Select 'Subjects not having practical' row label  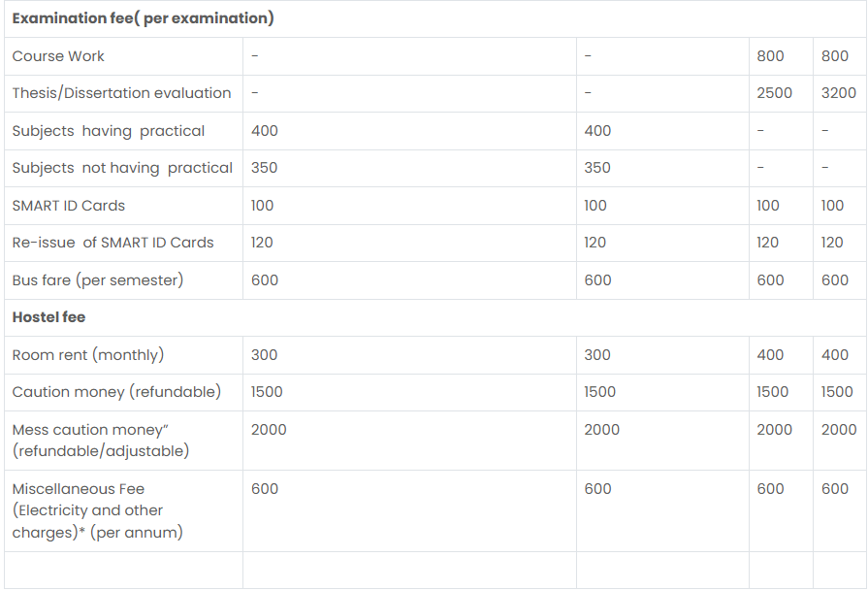pyautogui.click(x=122, y=168)
